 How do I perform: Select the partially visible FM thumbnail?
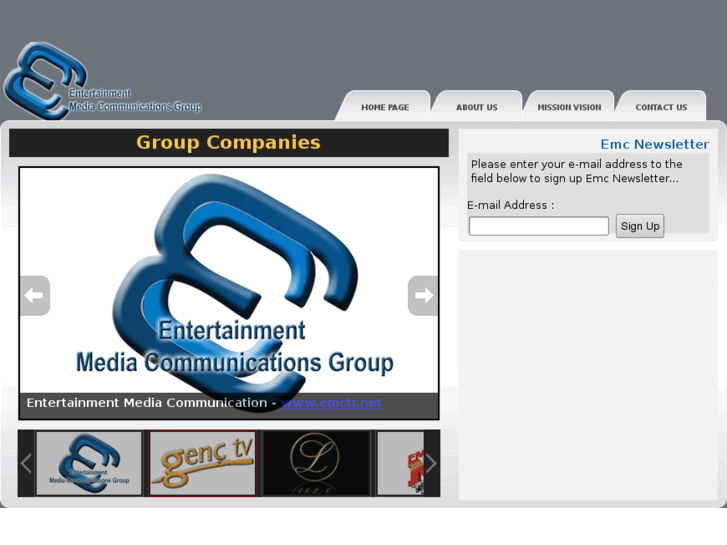(x=401, y=463)
